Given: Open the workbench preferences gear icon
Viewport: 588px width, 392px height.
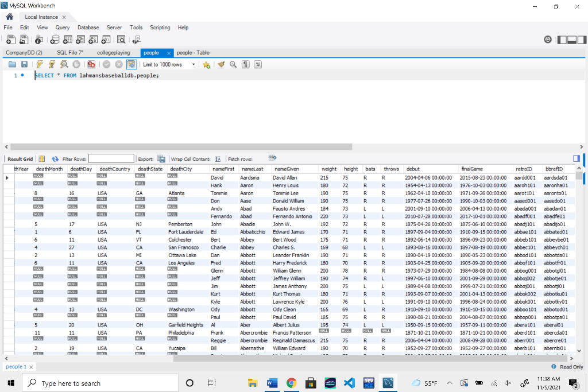Looking at the screenshot, I should pyautogui.click(x=548, y=40).
